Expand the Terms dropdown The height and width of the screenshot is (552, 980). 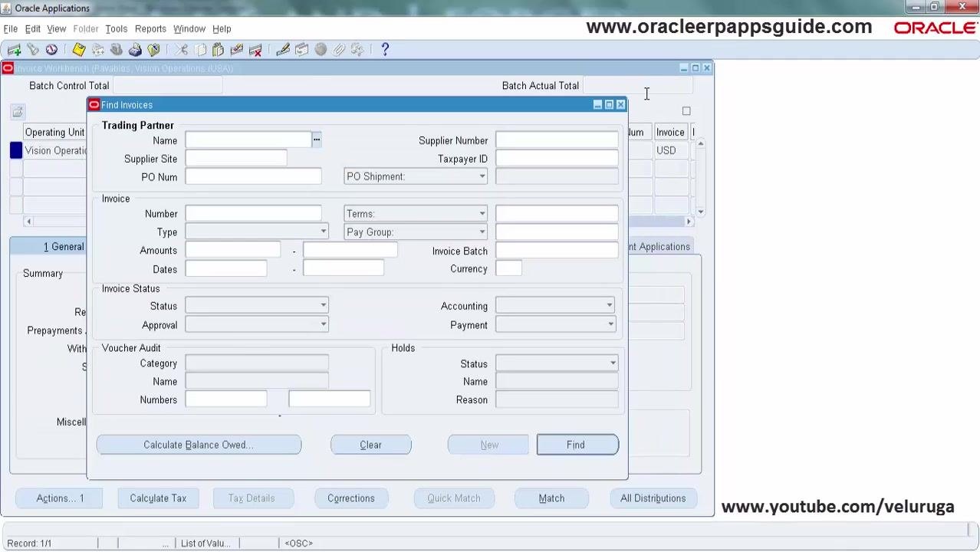(482, 214)
